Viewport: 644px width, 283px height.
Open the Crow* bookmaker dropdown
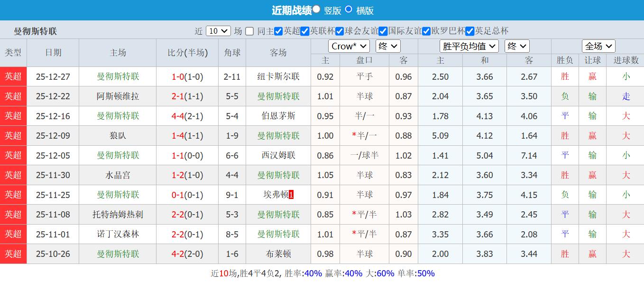click(349, 46)
